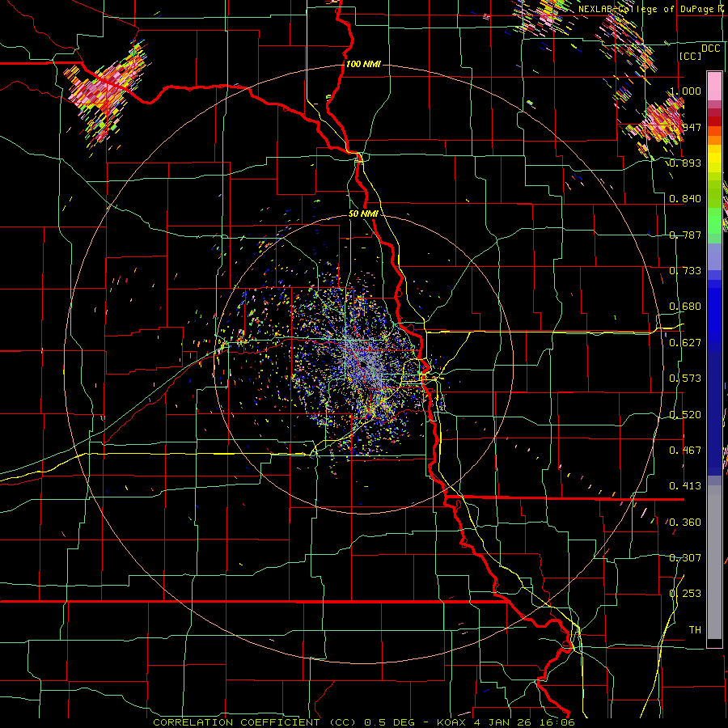Click the 0.520 scale value
Image resolution: width=728 pixels, height=728 pixels.
[685, 415]
